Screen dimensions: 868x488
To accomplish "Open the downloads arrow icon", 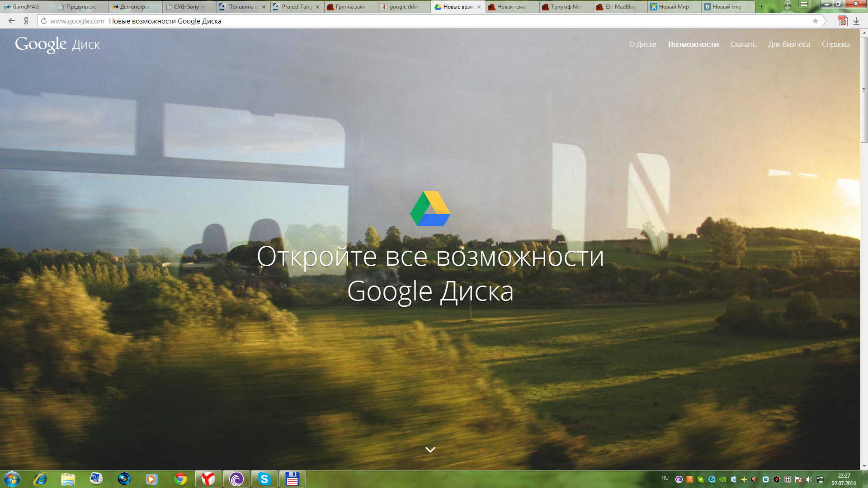I will pyautogui.click(x=856, y=21).
